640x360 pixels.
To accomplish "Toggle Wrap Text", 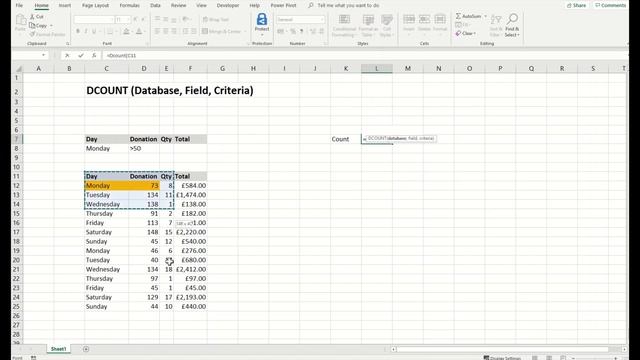I will point(216,19).
